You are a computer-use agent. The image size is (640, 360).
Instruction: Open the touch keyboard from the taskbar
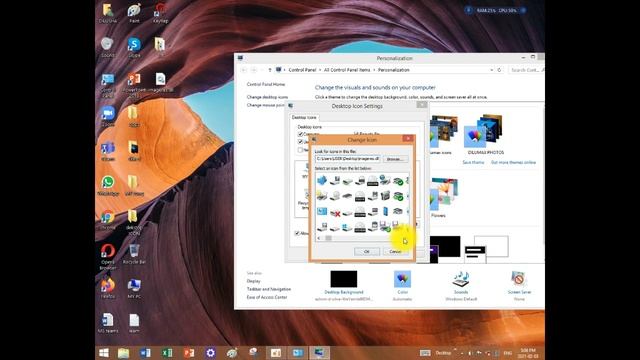[x=425, y=353]
